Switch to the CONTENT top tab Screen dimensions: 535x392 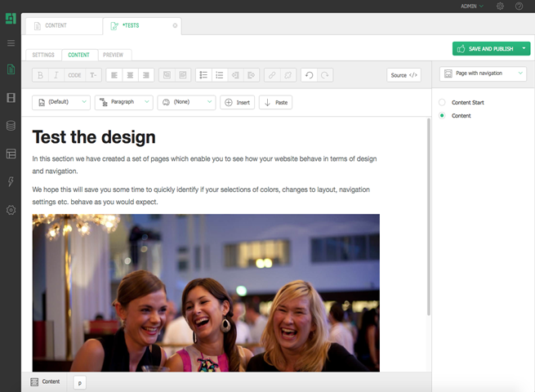(x=65, y=25)
